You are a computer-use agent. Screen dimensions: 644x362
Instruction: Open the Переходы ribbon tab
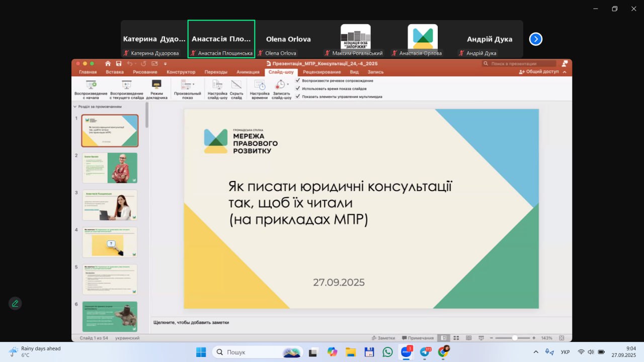point(216,72)
